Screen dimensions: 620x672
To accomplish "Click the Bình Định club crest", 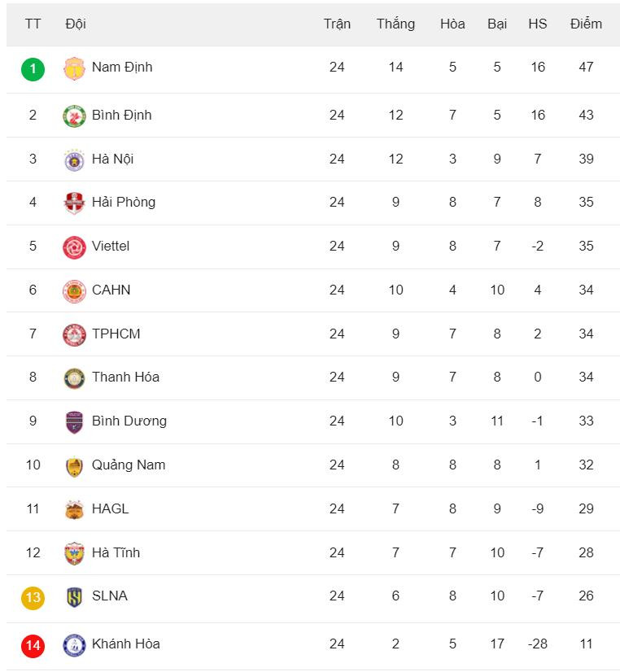I will click(x=74, y=116).
